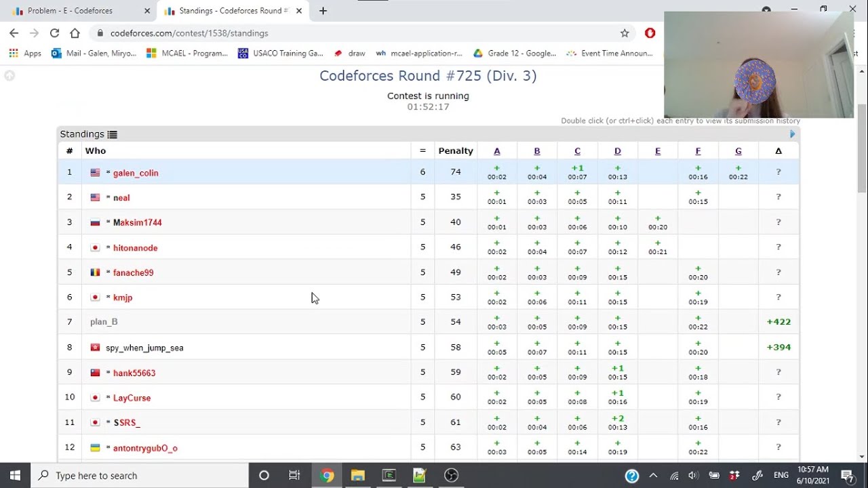
Task: Open Notepad++ from the taskbar
Action: [420, 475]
